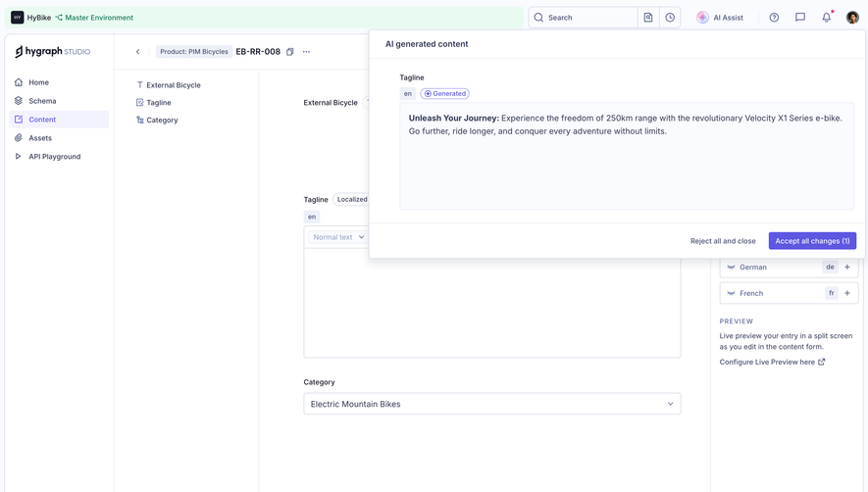
Task: Click into the Search field
Action: pos(583,18)
